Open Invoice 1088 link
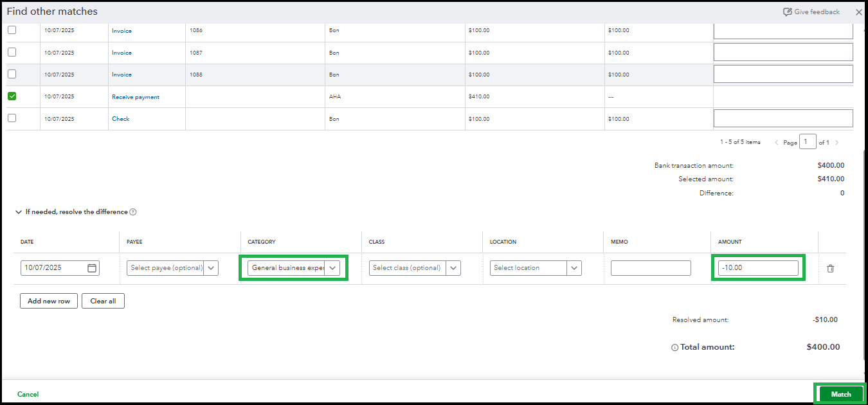 click(122, 75)
